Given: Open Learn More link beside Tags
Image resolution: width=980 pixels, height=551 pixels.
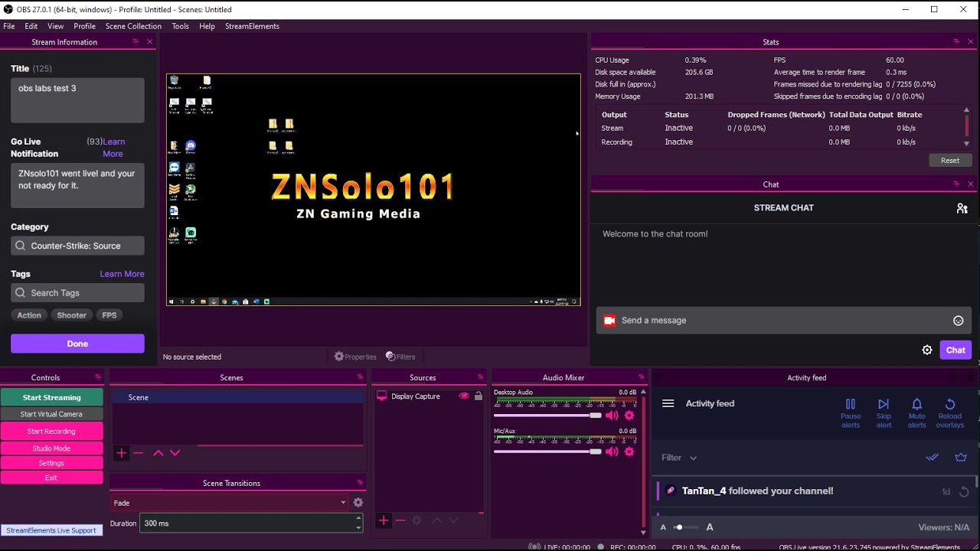Looking at the screenshot, I should click(122, 274).
